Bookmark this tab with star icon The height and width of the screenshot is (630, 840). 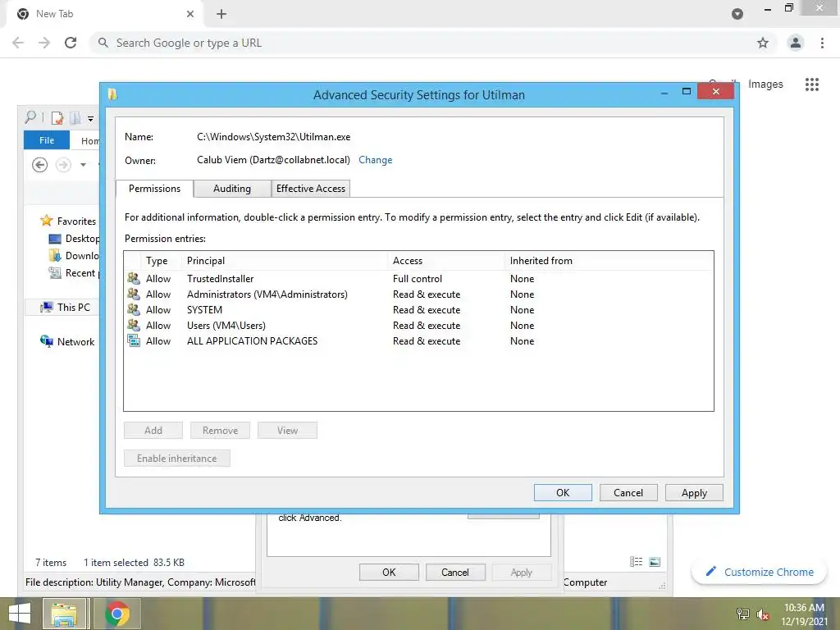coord(763,43)
